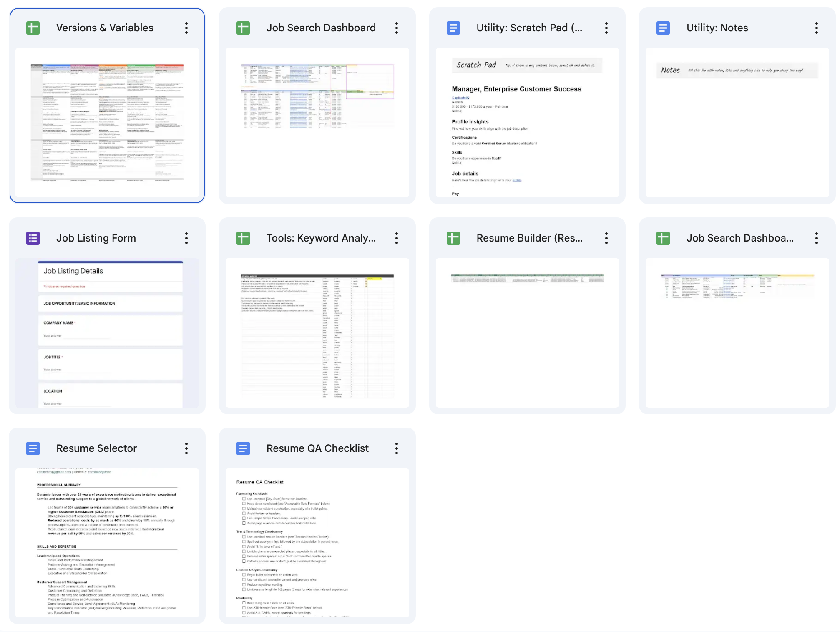Click the Sheets icon beside the first Job Search Dashboard
This screenshot has width=840, height=632.
tap(243, 28)
